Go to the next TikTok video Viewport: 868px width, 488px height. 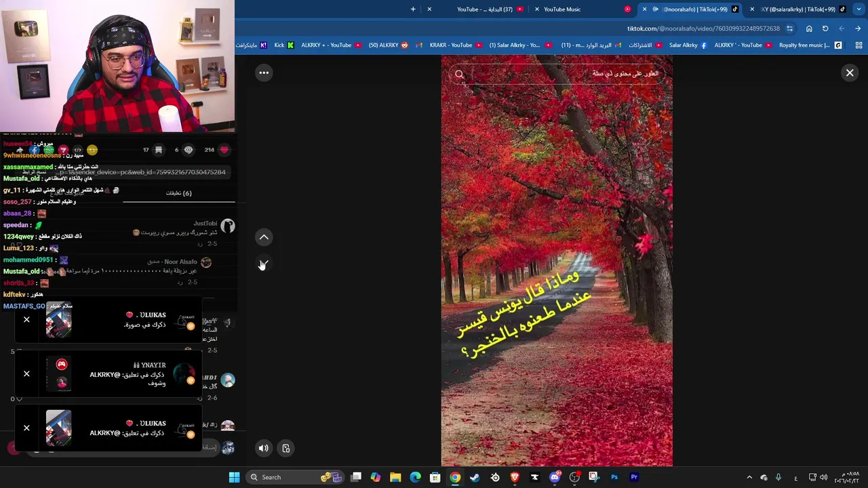(x=264, y=264)
